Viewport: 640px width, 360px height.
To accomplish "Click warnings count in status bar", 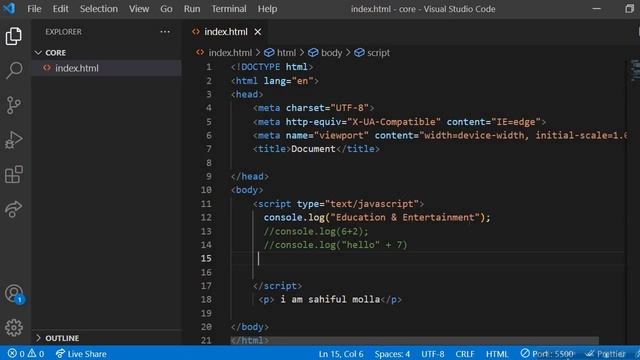I will tap(36, 353).
